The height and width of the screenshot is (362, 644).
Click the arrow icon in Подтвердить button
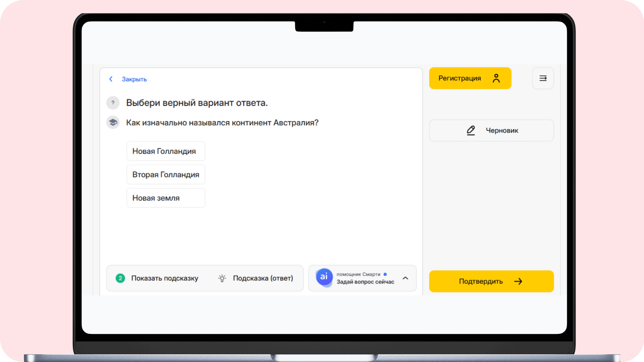click(518, 281)
